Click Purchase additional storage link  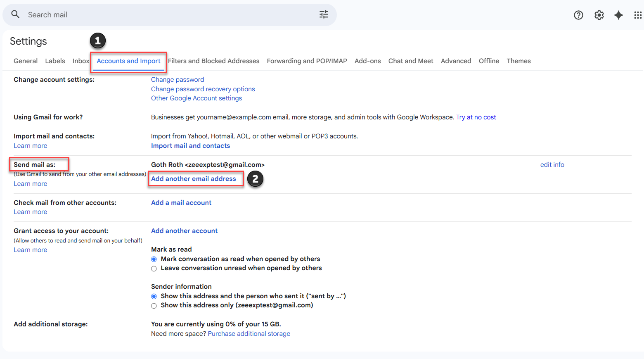(249, 334)
